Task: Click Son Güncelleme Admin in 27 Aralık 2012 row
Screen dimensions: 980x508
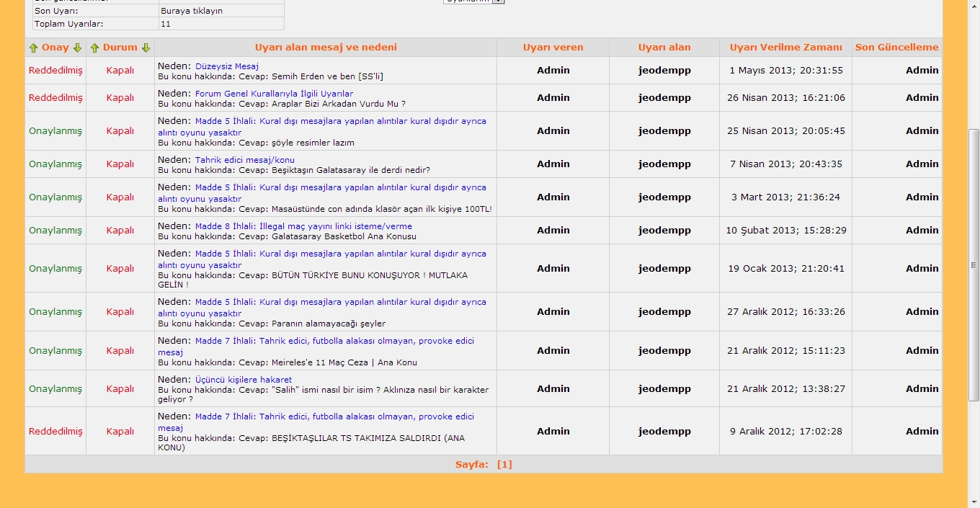Action: tap(922, 311)
